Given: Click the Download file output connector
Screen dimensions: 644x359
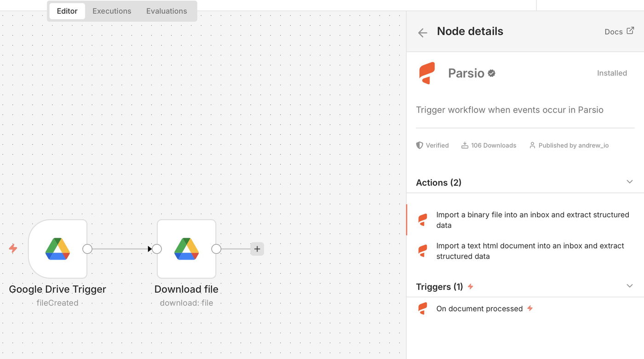Looking at the screenshot, I should 216,249.
